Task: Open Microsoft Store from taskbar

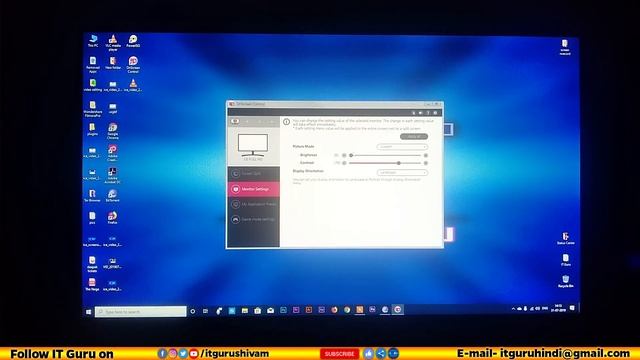Action: (258, 311)
